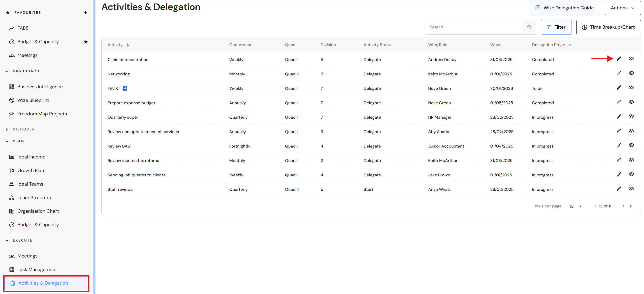Image resolution: width=644 pixels, height=294 pixels.
Task: Click the document icon next to Payroll
Action: point(125,88)
